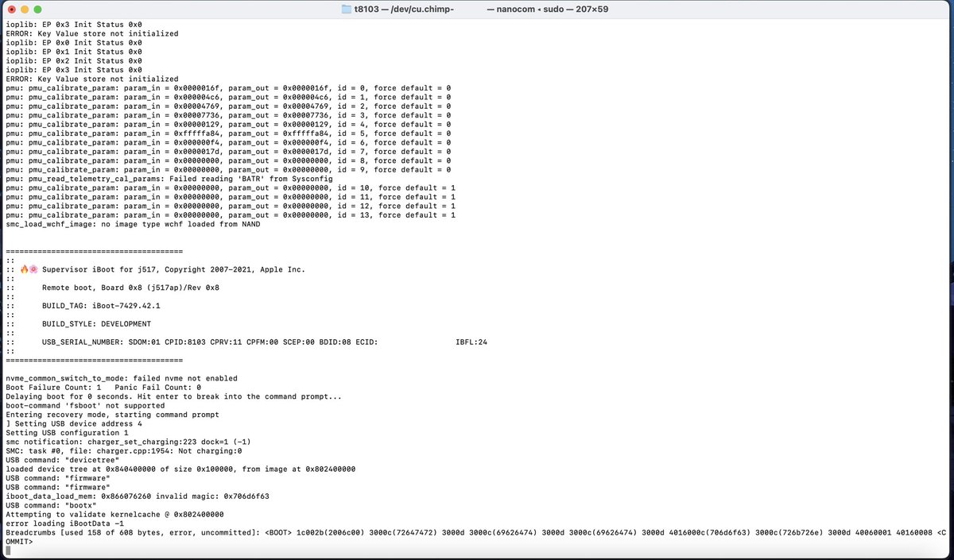The height and width of the screenshot is (560, 954).
Task: Click 'Boot Failure Count: 1'
Action: (x=52, y=387)
